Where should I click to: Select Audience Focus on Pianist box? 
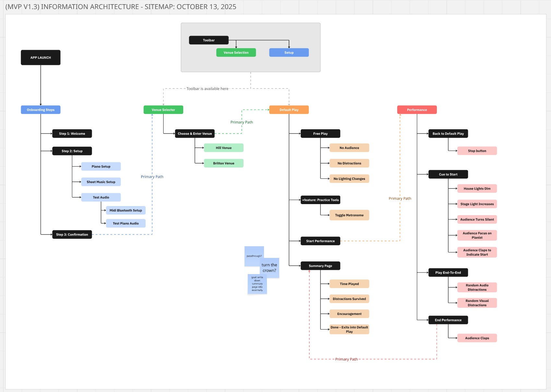[477, 235]
